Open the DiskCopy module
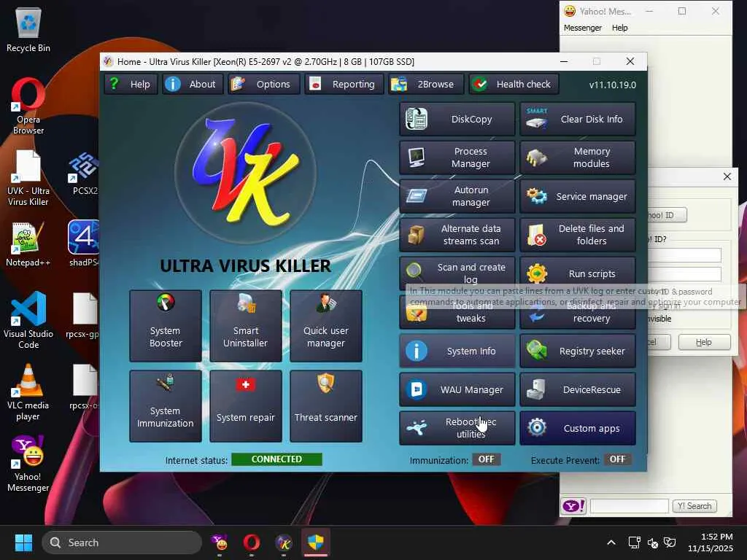Image resolution: width=747 pixels, height=560 pixels. pos(457,119)
